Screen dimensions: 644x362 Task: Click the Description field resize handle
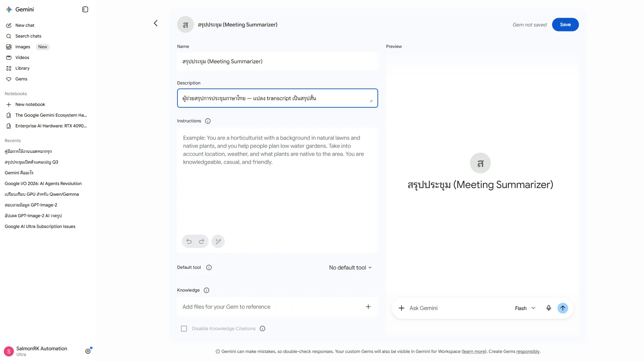point(371,101)
